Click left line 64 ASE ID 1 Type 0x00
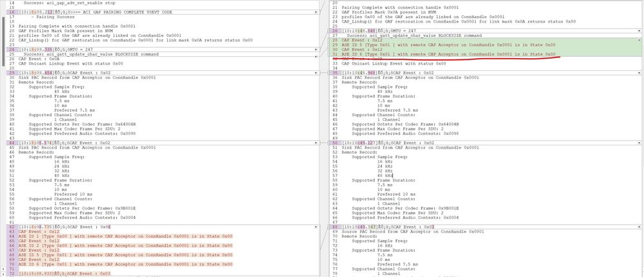Image resolution: width=644 pixels, height=277 pixels. coord(125,236)
